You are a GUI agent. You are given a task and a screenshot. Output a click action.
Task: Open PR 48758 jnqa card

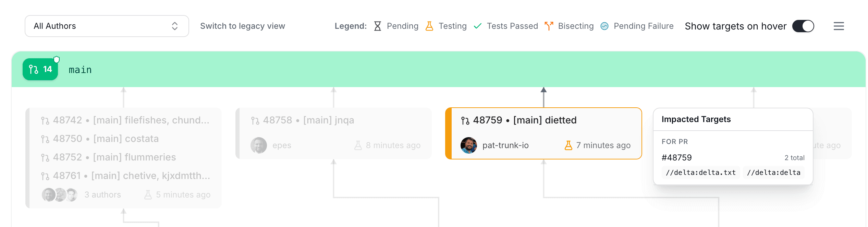(333, 120)
